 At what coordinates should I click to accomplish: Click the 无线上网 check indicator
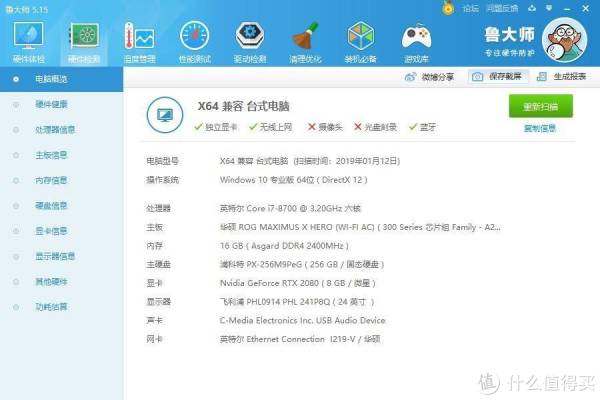coord(271,127)
